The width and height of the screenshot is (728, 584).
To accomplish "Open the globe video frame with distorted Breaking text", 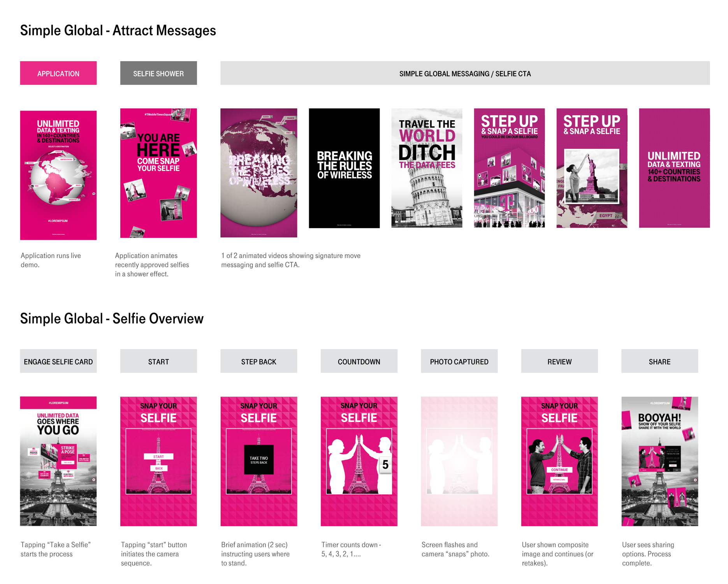I will coord(258,173).
